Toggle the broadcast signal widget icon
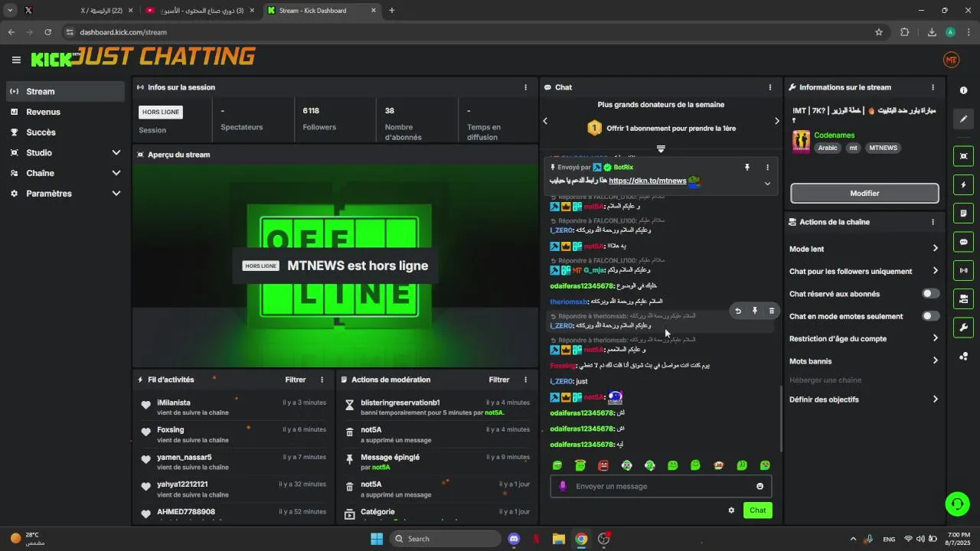The image size is (980, 551). coord(963,270)
